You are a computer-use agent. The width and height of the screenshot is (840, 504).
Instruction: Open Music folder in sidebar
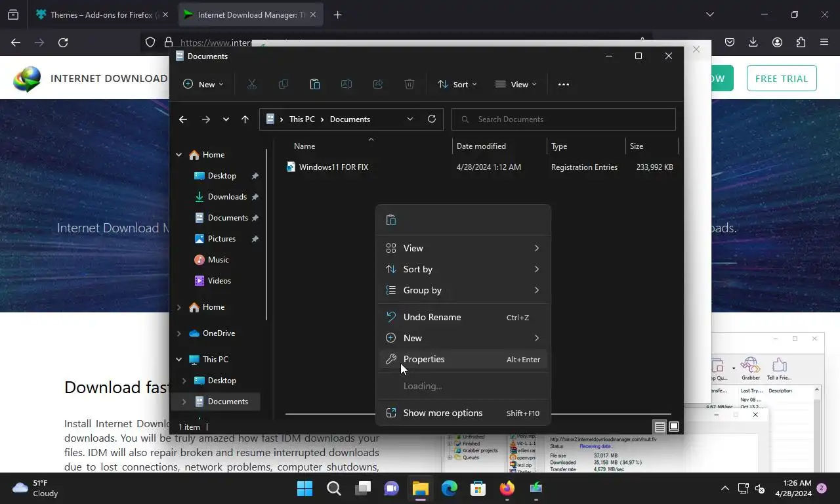point(218,260)
